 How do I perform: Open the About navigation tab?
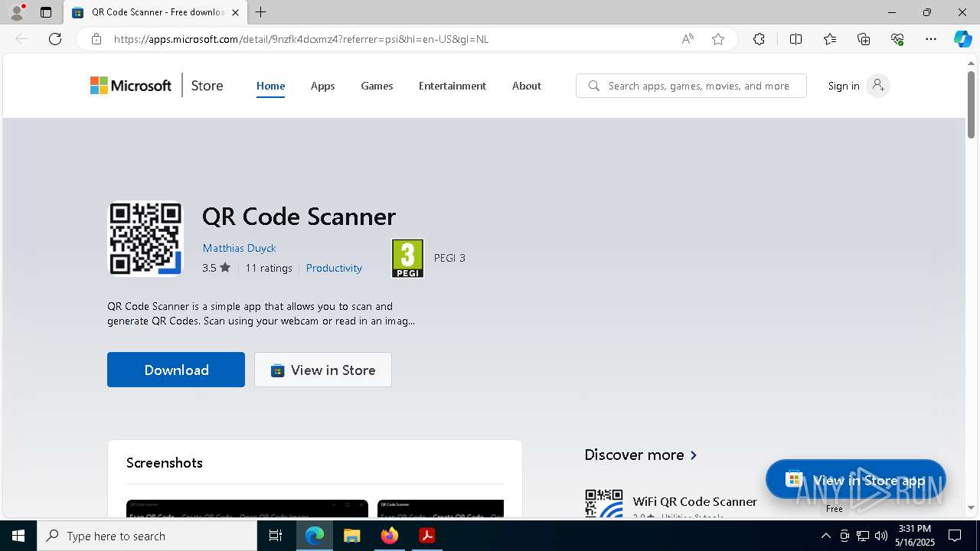(x=527, y=86)
